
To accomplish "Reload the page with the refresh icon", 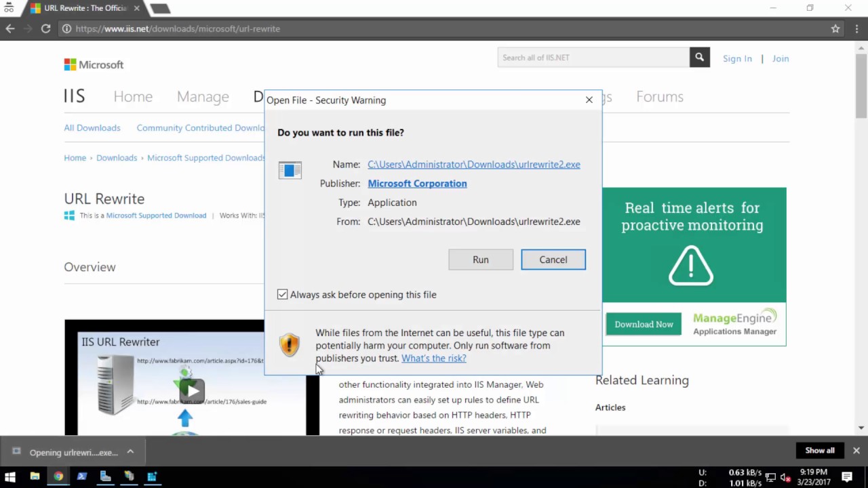I will pyautogui.click(x=45, y=28).
